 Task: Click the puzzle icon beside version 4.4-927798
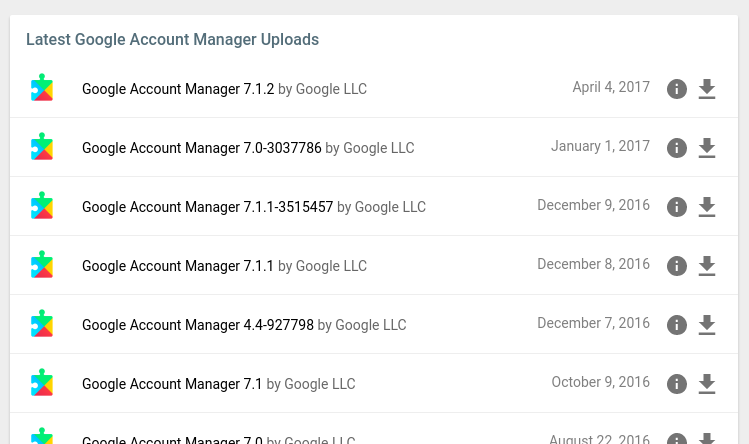pos(42,324)
